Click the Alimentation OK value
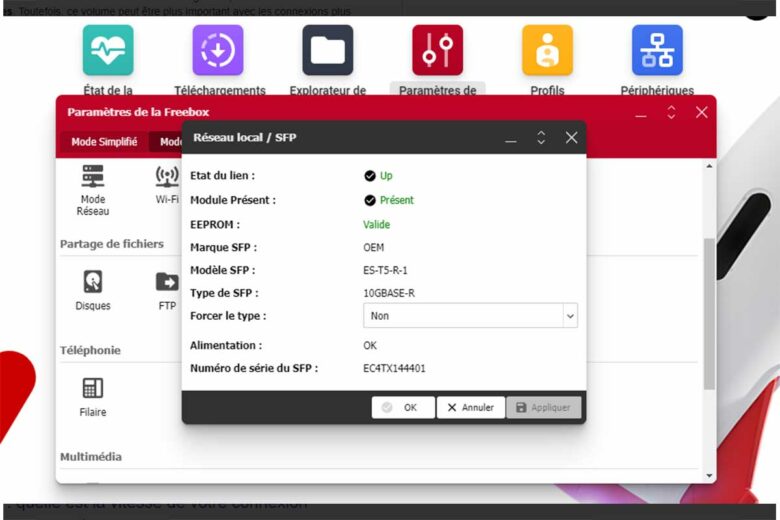The image size is (780, 520). click(x=370, y=345)
